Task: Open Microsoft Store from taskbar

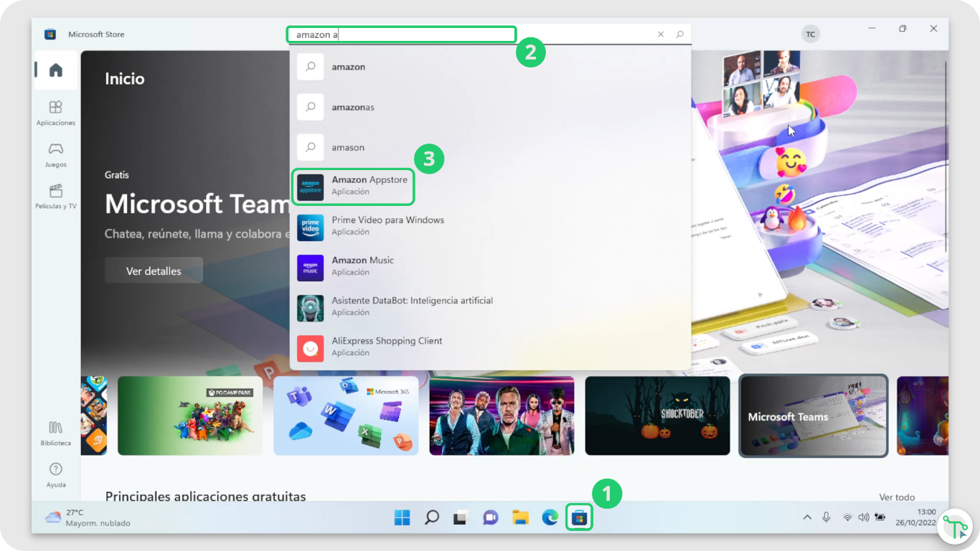Action: pos(579,517)
